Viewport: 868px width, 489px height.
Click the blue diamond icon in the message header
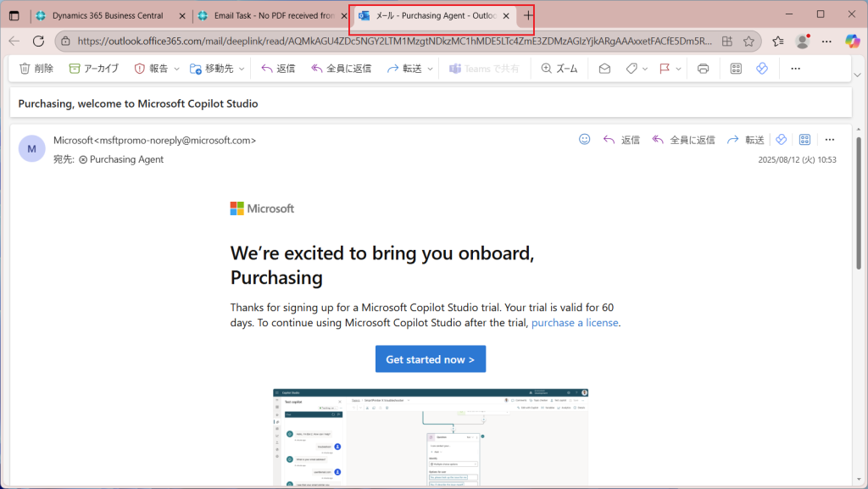pos(781,139)
